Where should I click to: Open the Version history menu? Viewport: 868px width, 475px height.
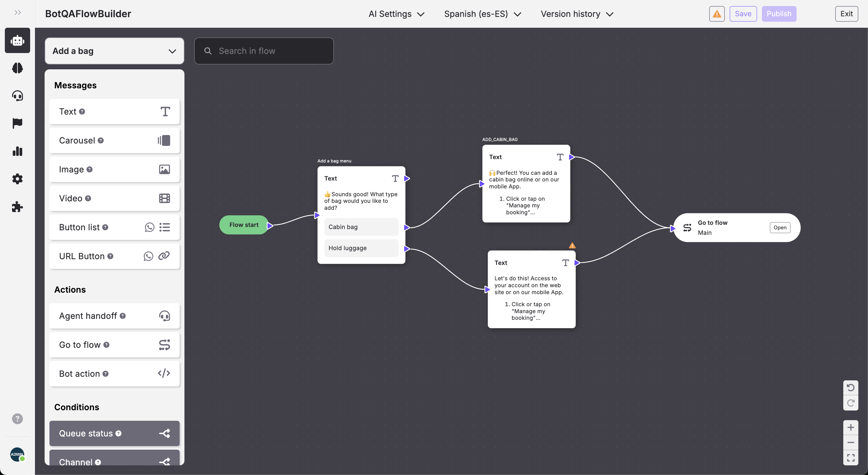coord(577,14)
